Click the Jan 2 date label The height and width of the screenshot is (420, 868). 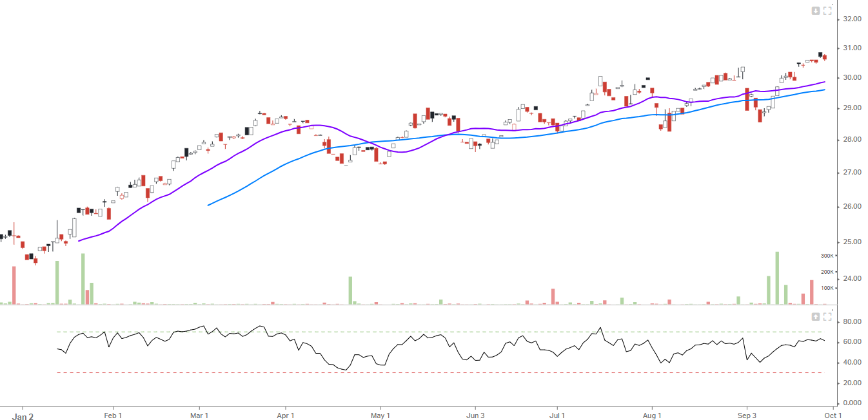click(23, 416)
